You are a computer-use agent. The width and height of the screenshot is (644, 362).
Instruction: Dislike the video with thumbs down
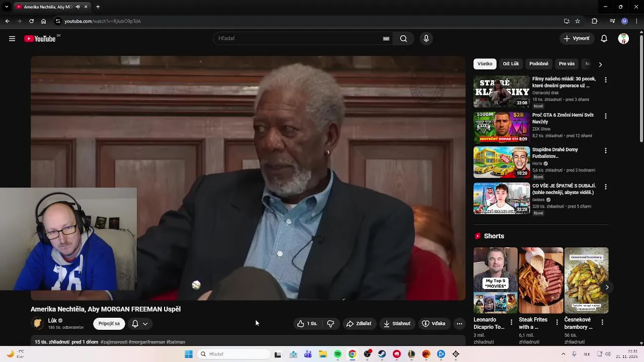click(x=331, y=324)
